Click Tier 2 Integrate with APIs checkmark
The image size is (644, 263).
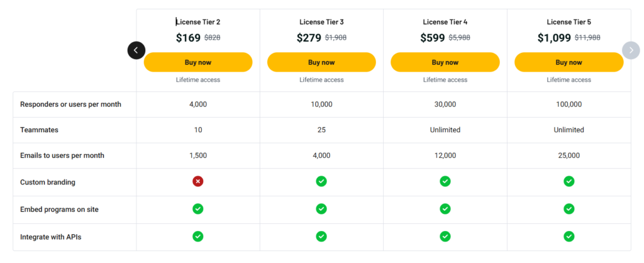point(198,237)
